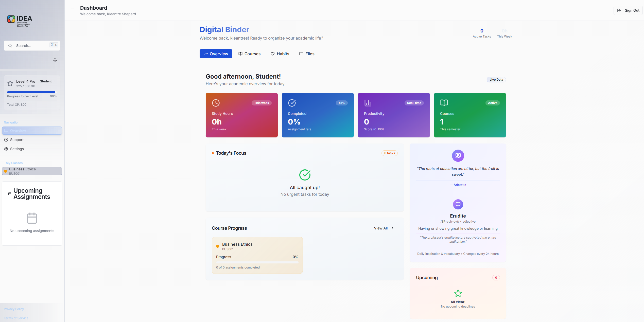Switch to the Habits tab

click(x=280, y=54)
